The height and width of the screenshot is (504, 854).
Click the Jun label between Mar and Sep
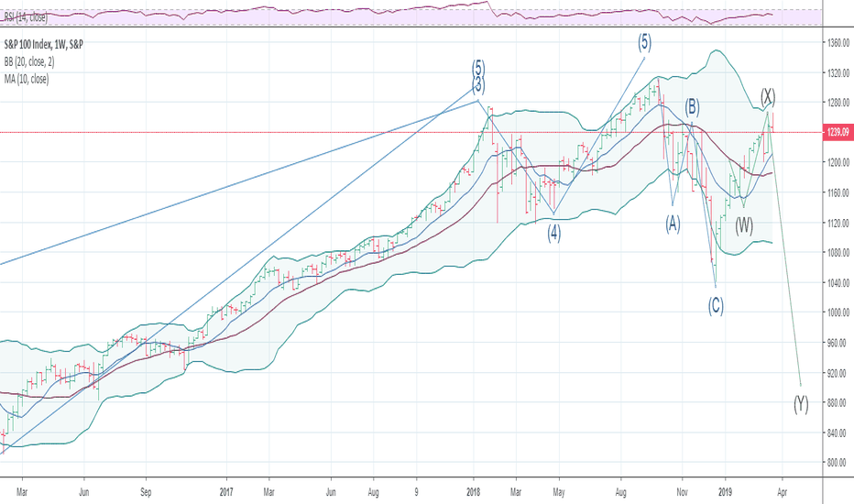click(84, 492)
